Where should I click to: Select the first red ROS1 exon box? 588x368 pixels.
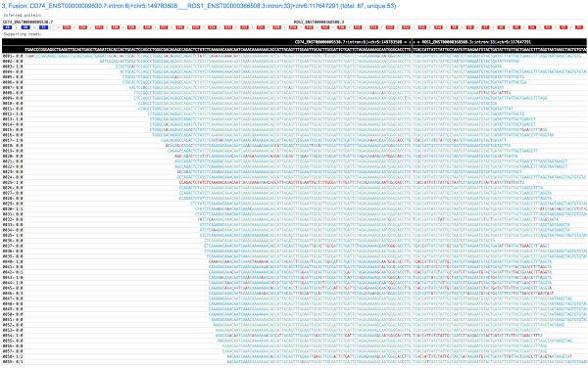[x=67, y=27]
